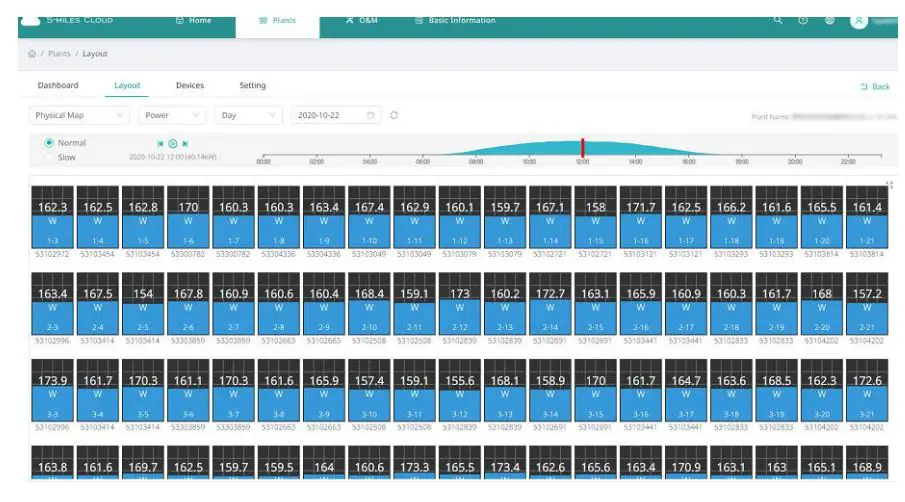Click serial 53103079 under panel 1-12
Viewport: 905px width, 502px height.
pos(460,254)
